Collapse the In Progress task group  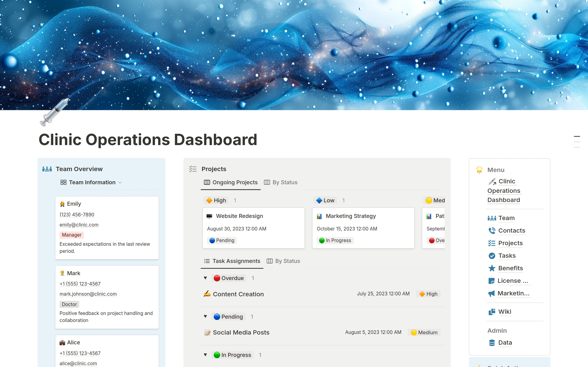click(x=205, y=355)
